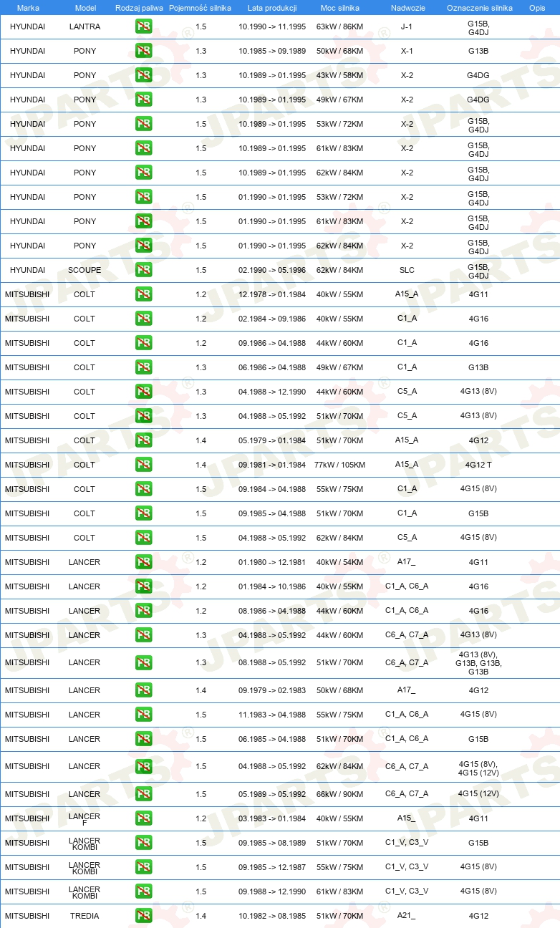The image size is (560, 928).
Task: Click the J-1 body cell
Action: point(407,27)
